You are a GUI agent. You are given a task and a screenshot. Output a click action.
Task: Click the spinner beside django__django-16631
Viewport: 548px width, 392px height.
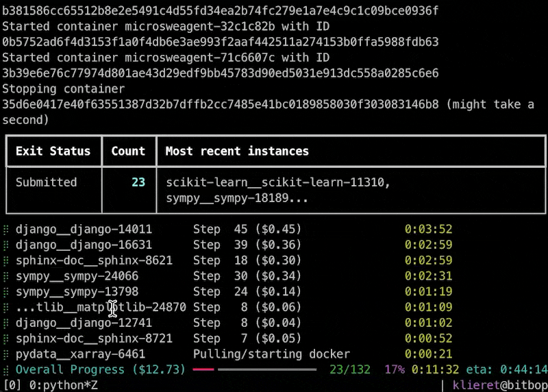tap(5, 245)
